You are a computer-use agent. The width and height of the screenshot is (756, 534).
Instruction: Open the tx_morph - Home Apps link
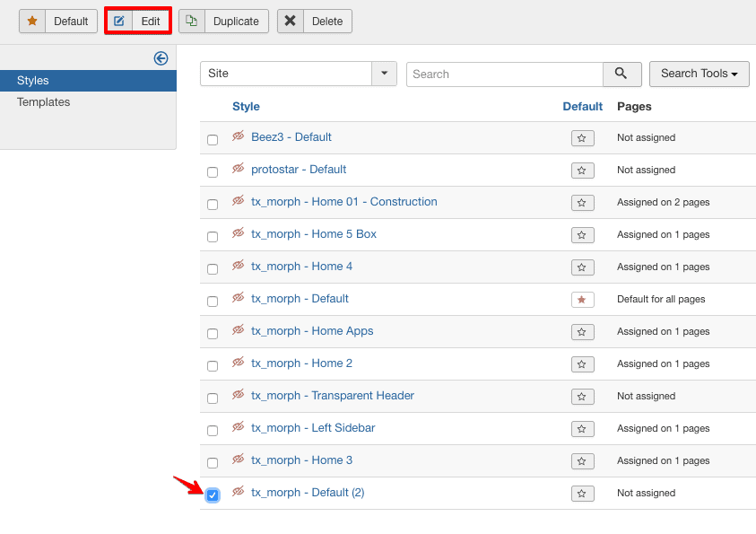click(x=312, y=331)
